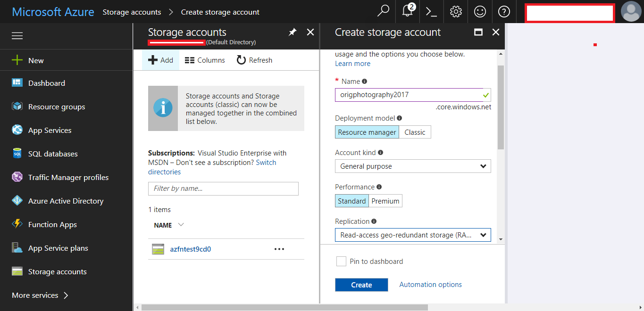Open the Account kind dropdown
This screenshot has height=311, width=644.
click(x=413, y=166)
